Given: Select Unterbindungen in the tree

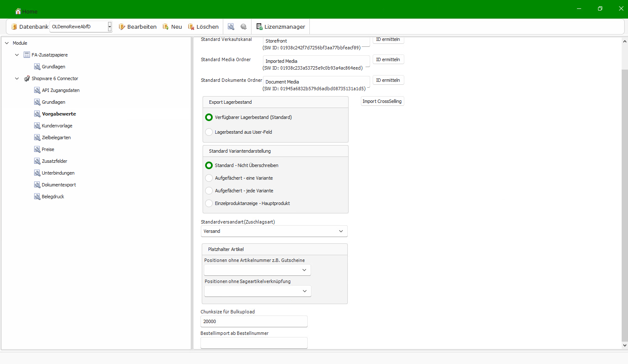Looking at the screenshot, I should click(x=58, y=173).
